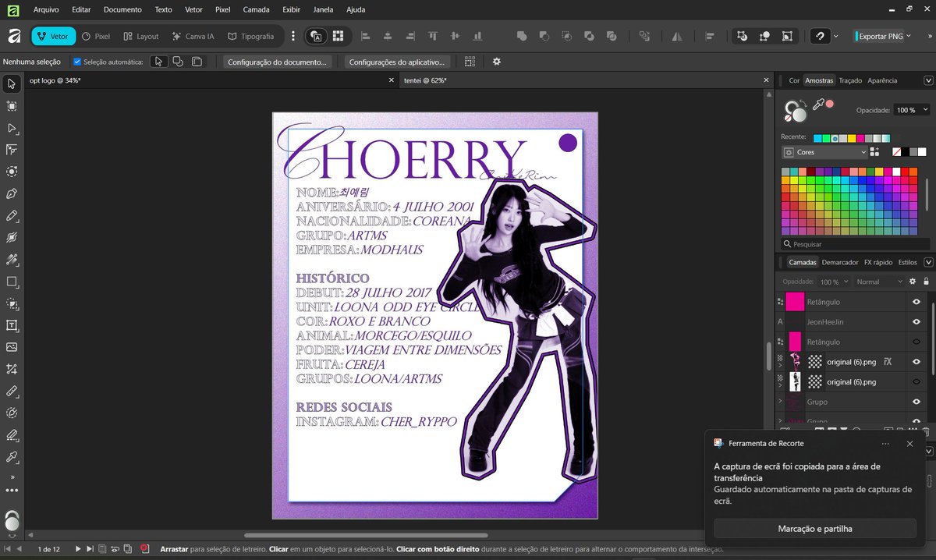This screenshot has width=936, height=560.
Task: Open the Arquivo menu
Action: click(x=46, y=10)
